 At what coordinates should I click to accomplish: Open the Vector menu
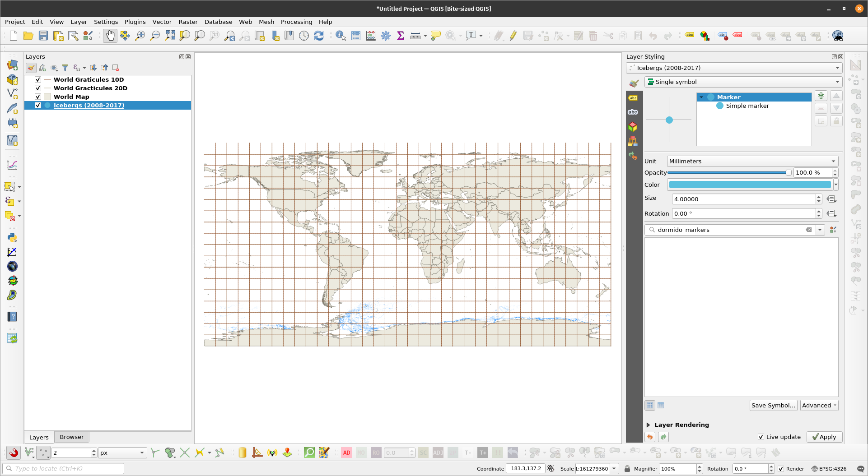tap(162, 22)
